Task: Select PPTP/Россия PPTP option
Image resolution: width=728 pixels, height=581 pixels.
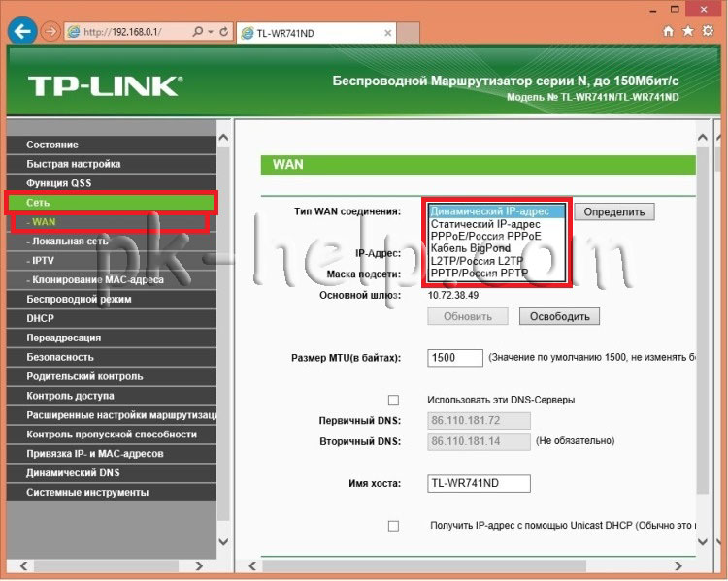Action: [x=496, y=273]
